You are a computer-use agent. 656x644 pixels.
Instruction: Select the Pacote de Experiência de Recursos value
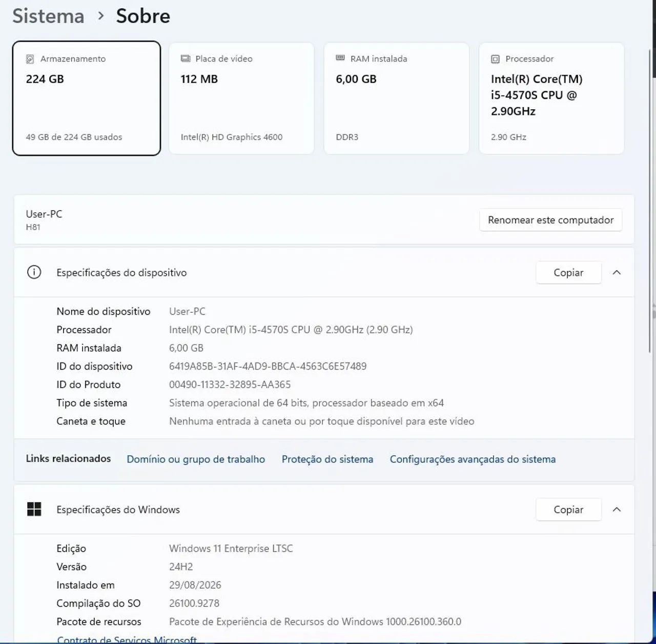point(315,622)
